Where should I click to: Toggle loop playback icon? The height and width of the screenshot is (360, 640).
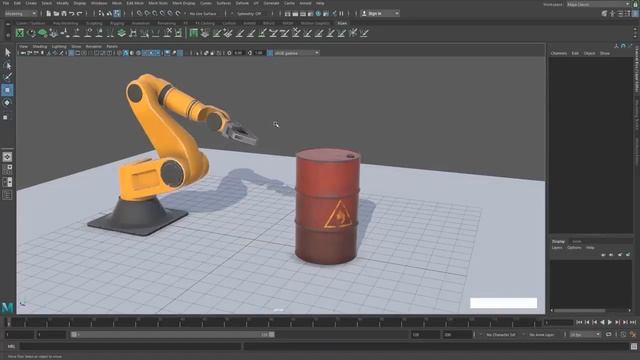point(609,334)
